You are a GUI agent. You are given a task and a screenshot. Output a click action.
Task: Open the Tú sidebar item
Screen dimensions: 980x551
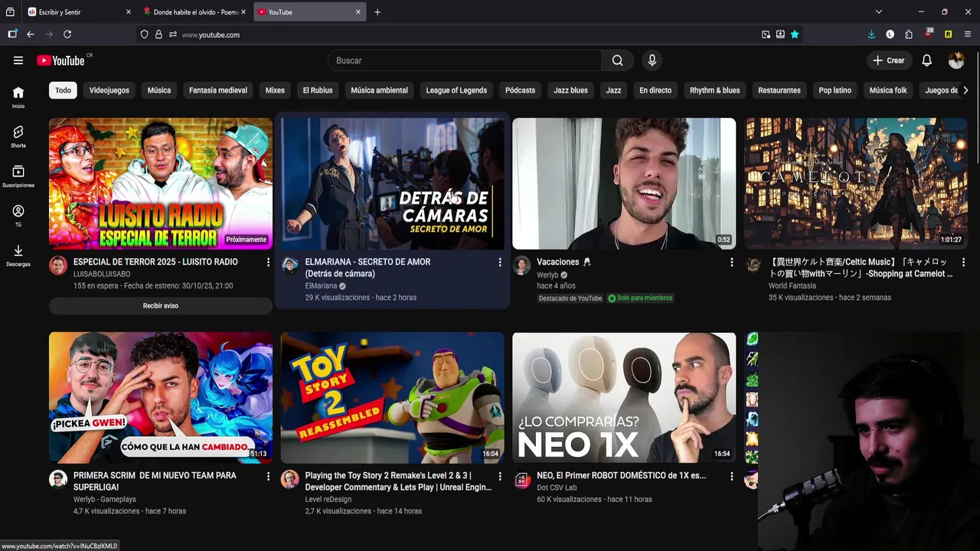point(18,216)
